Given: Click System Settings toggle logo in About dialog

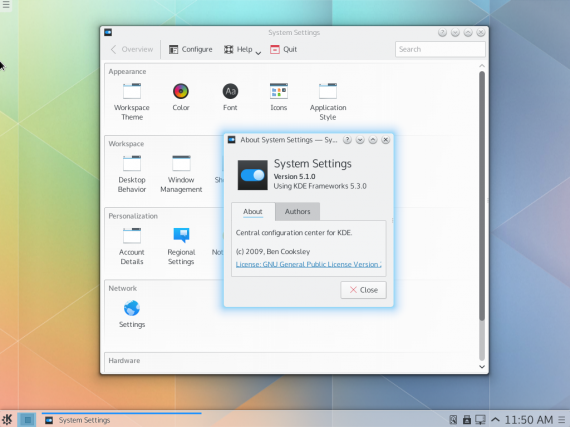Looking at the screenshot, I should click(x=252, y=175).
